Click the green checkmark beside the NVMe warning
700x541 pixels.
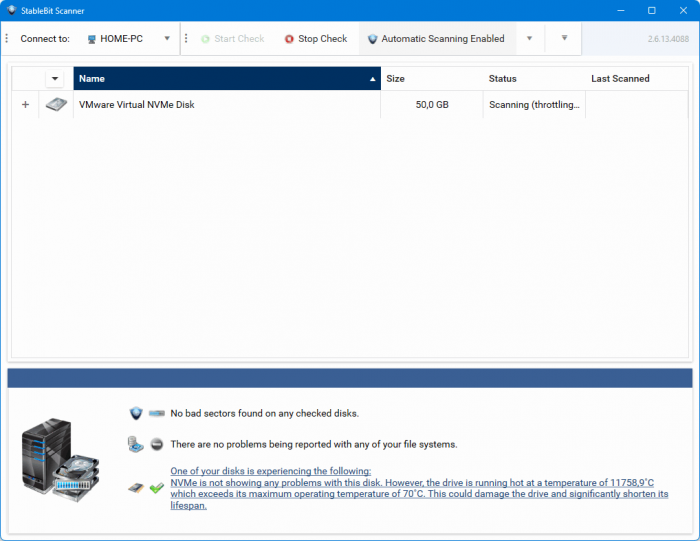point(157,488)
